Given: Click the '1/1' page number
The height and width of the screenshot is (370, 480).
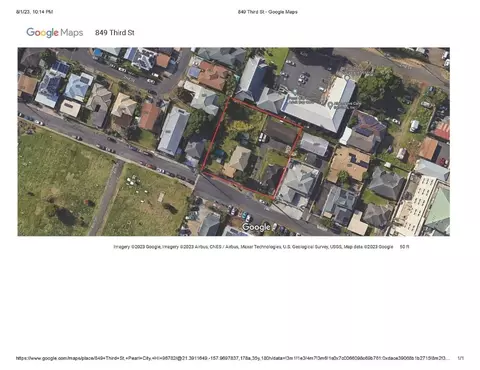Looking at the screenshot, I should (460, 358).
